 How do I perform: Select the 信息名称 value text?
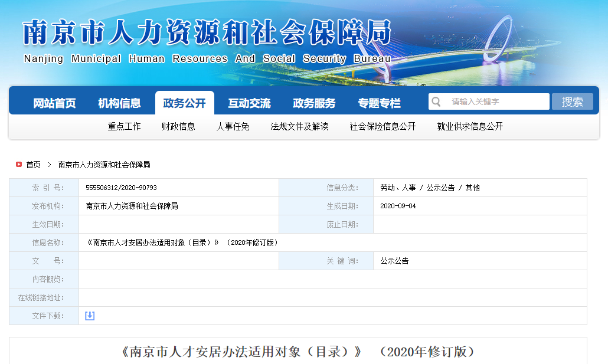click(182, 242)
